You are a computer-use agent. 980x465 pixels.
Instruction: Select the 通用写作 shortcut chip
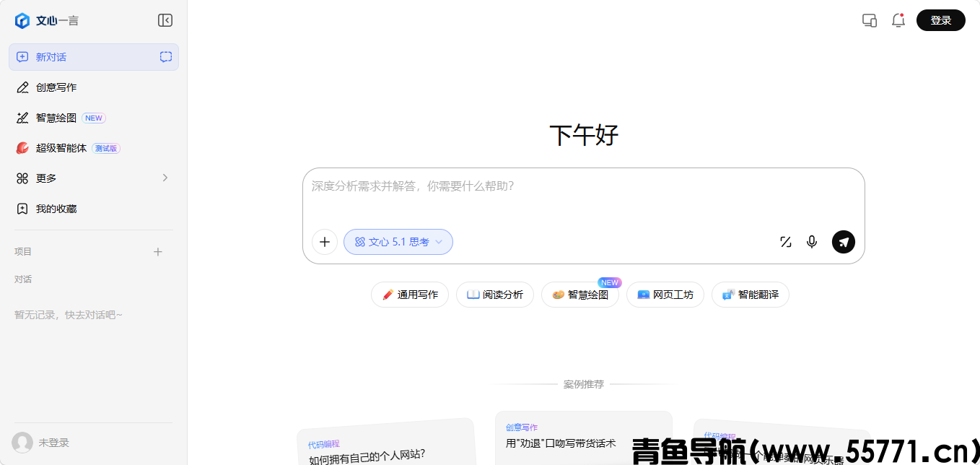click(410, 295)
